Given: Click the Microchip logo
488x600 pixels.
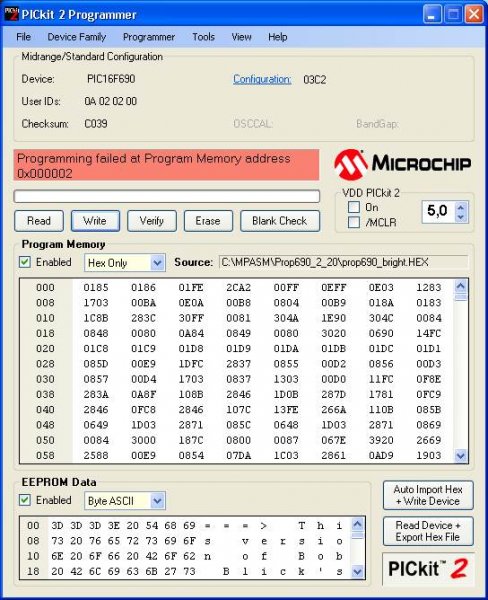Looking at the screenshot, I should tap(402, 164).
